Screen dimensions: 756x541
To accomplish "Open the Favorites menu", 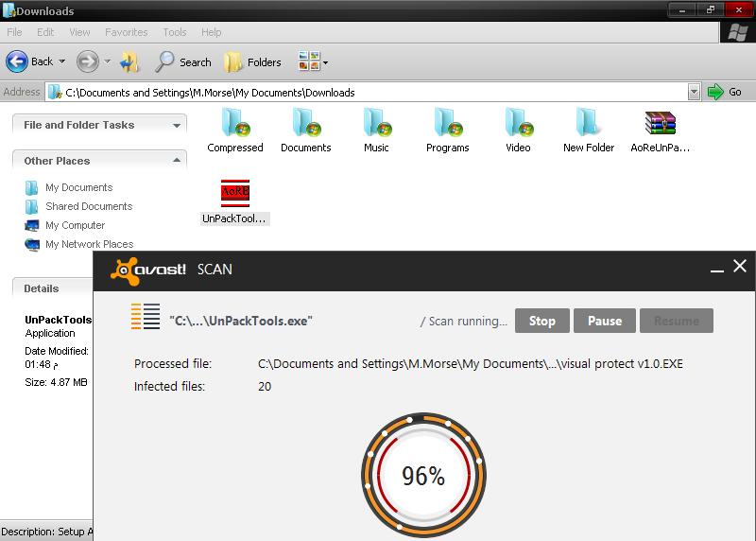I will (127, 32).
